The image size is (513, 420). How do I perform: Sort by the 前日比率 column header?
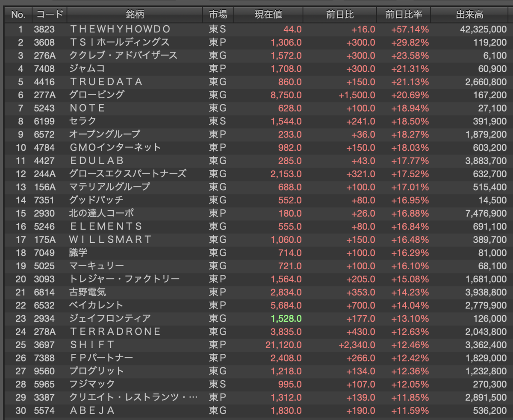point(404,15)
